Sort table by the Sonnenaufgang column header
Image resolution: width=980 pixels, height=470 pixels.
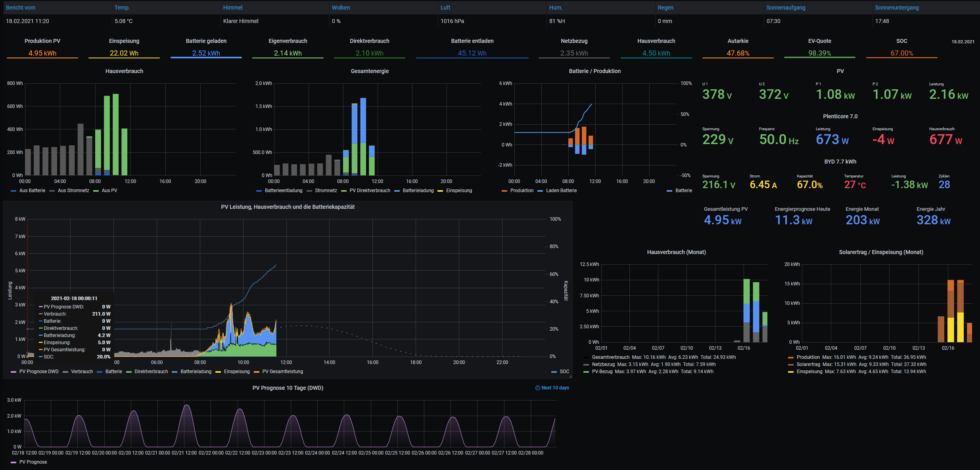click(x=786, y=8)
